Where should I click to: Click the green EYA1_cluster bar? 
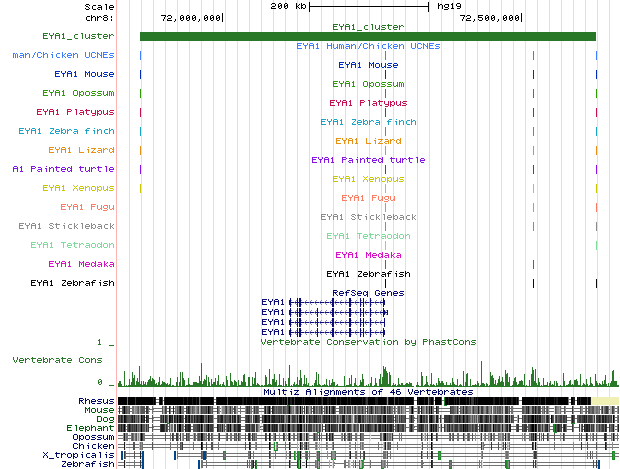pos(367,37)
